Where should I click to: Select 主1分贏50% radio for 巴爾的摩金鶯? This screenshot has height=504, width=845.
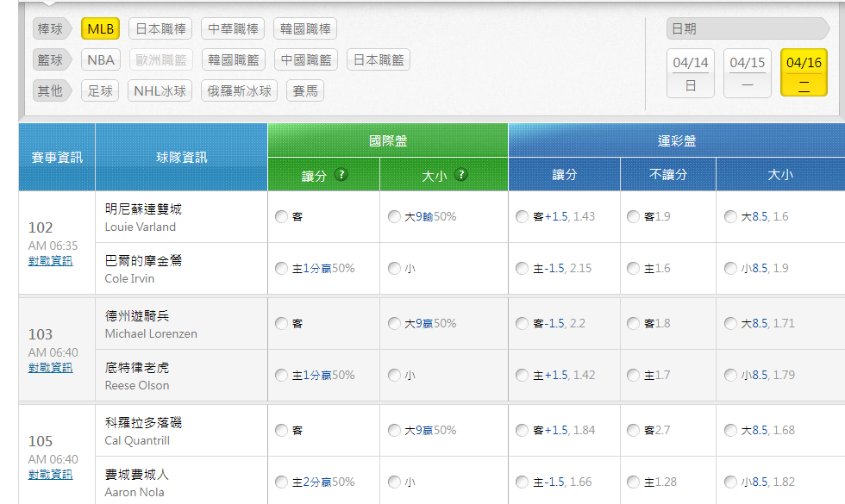point(281,268)
